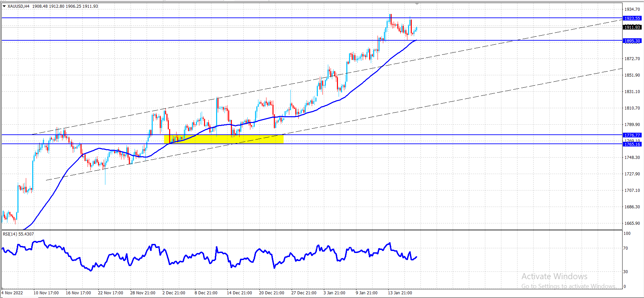This screenshot has width=644, height=298.
Task: Click the RSI(14) 55.4307 indicator label
Action: [18, 234]
